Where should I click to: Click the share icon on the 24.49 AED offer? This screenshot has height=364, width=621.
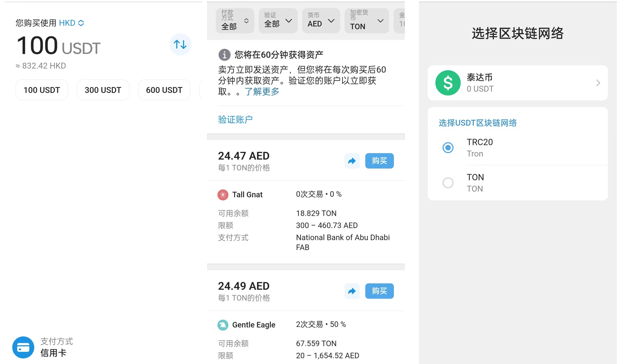[352, 291]
